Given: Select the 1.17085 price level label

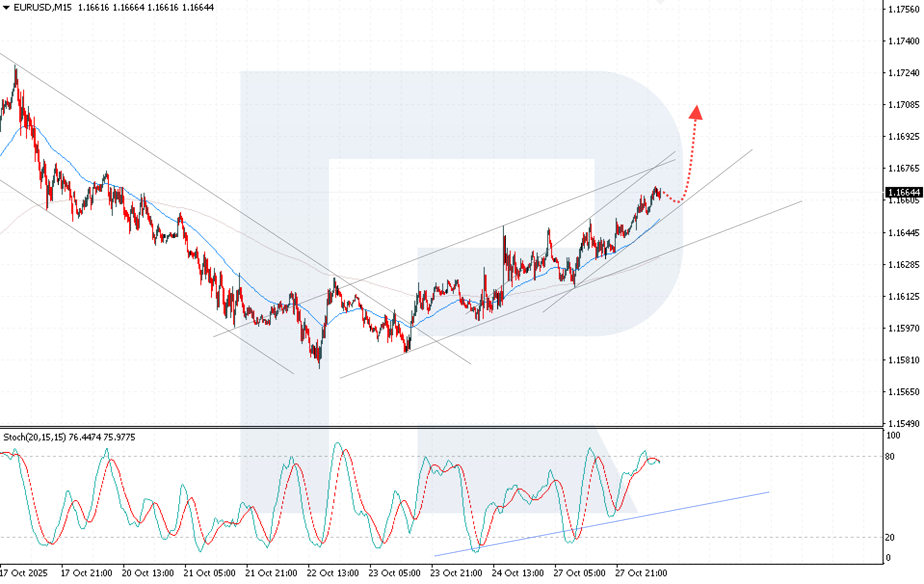Looking at the screenshot, I should coord(904,105).
